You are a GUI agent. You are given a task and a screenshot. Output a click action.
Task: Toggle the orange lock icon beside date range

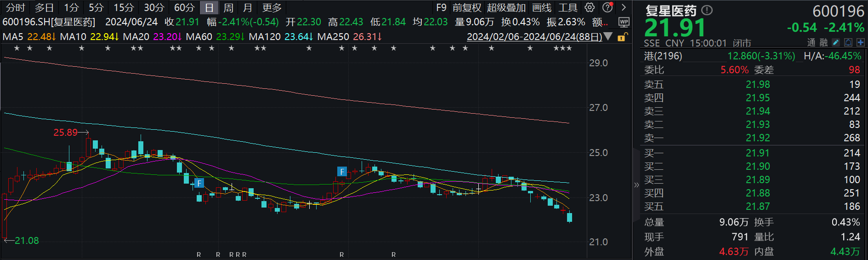tap(622, 37)
